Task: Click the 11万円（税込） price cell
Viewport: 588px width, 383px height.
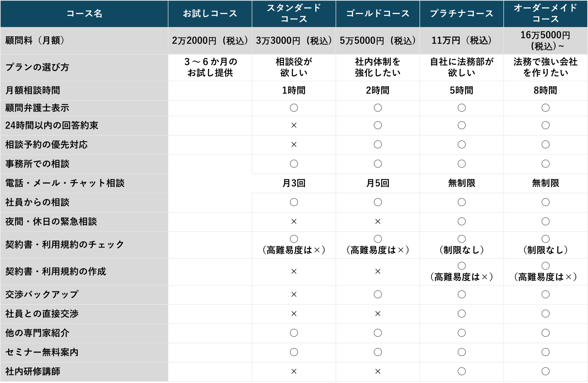Action: pos(461,40)
